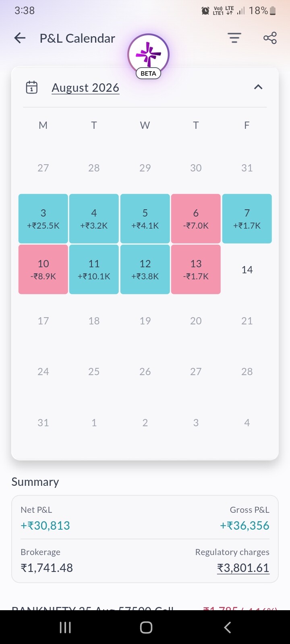Tap the back arrow icon
The image size is (290, 644).
pos(20,38)
